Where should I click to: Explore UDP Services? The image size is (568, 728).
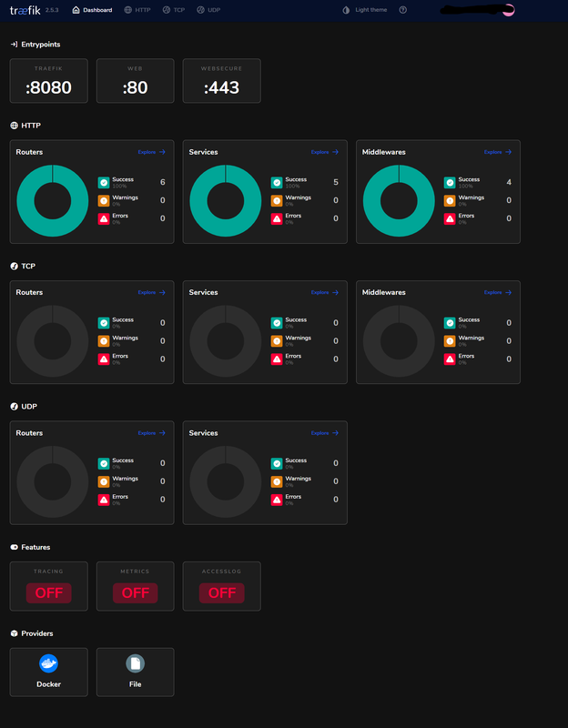325,433
